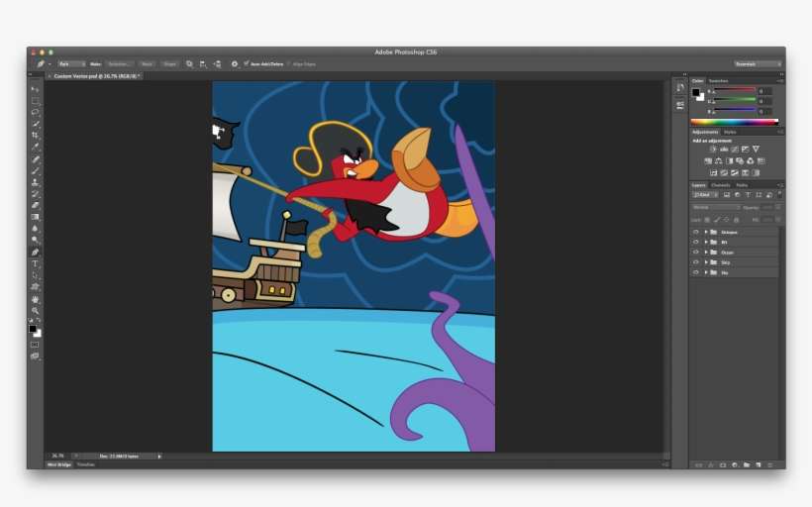Toggle Align Edges checkbox
812x507 pixels.
click(x=289, y=64)
